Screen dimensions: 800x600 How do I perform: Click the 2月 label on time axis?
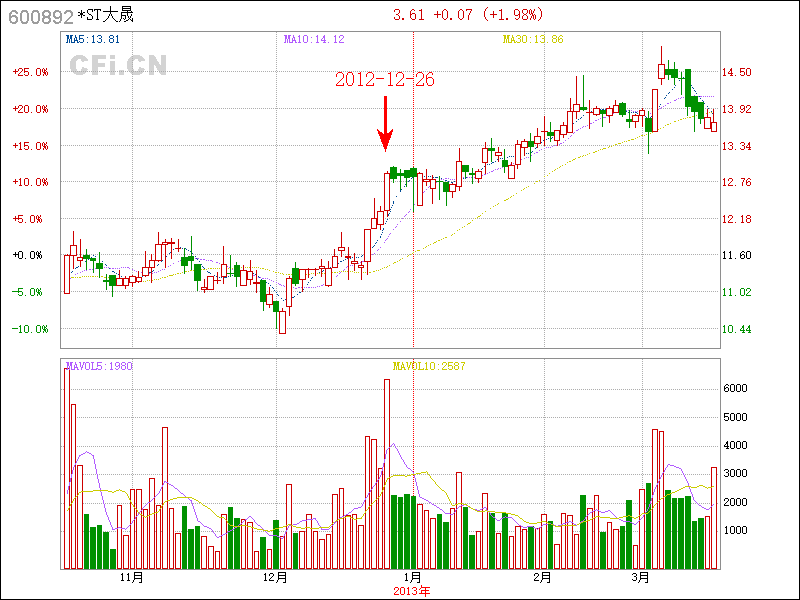[x=542, y=578]
